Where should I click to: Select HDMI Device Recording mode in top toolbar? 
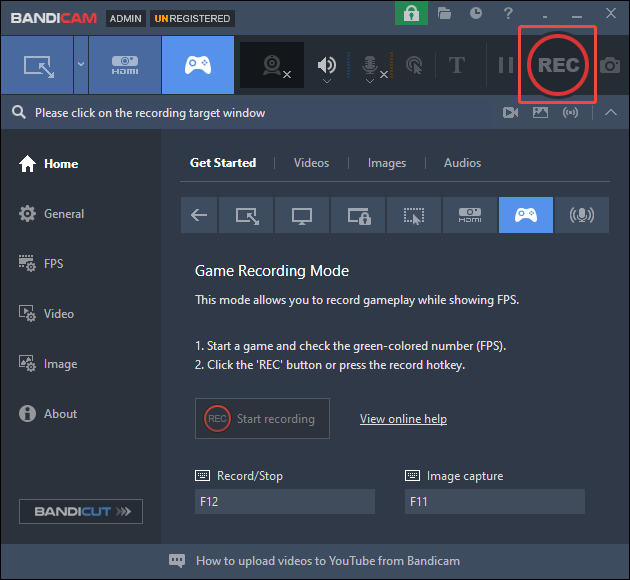pyautogui.click(x=125, y=65)
